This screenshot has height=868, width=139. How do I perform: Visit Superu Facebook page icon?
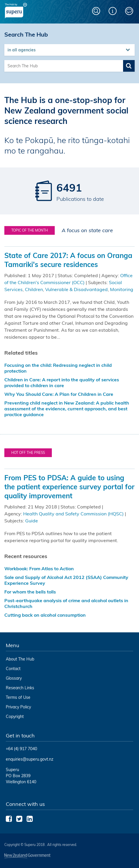(9, 819)
